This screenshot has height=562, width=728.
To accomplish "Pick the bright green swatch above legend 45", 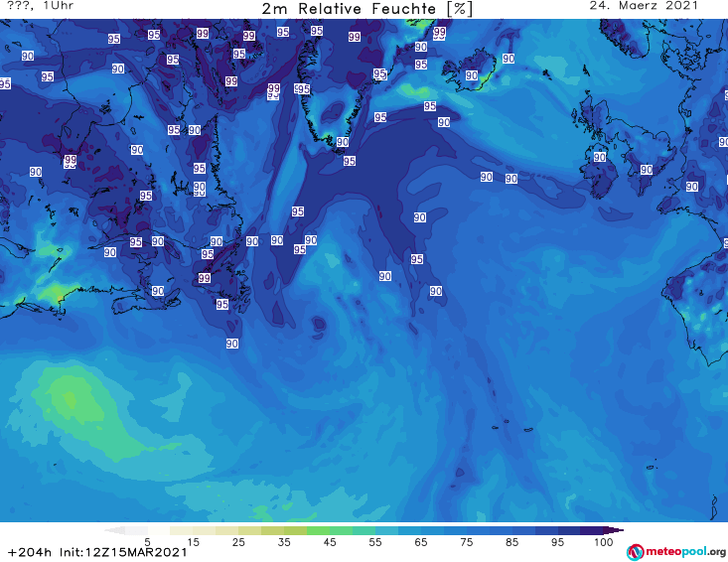I will (318, 530).
